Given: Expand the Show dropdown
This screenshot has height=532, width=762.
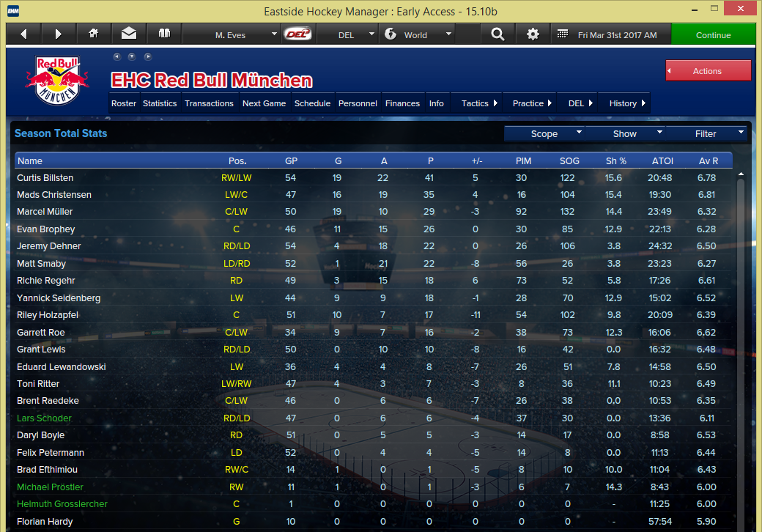Looking at the screenshot, I should 625,133.
